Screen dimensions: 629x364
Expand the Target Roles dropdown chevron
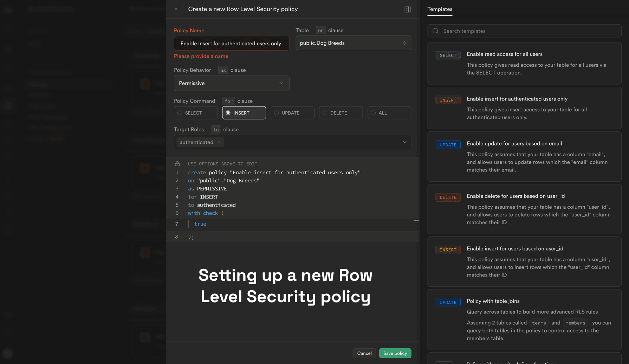[x=404, y=142]
